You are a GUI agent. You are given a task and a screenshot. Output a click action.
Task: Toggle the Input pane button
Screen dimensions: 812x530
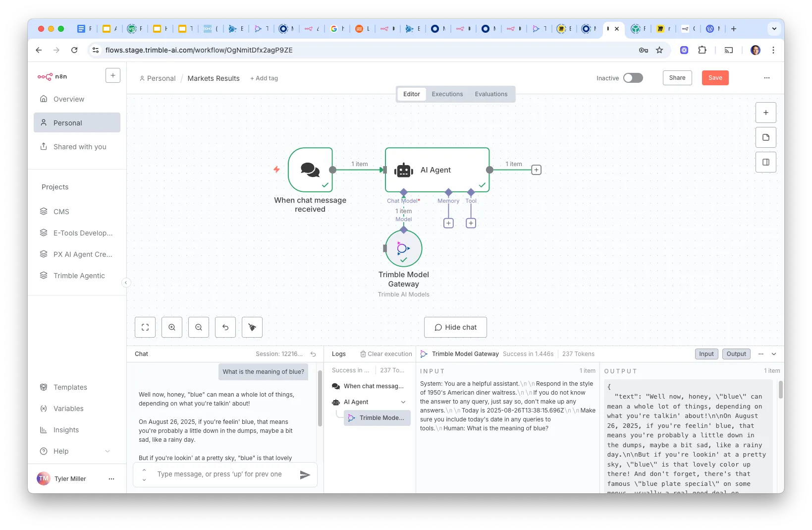pos(706,354)
